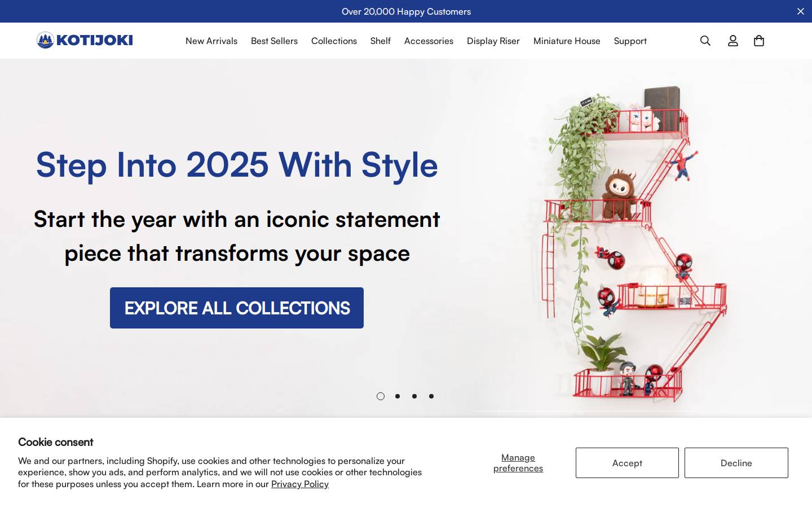
Task: Go to Best Sellers page
Action: 274,41
